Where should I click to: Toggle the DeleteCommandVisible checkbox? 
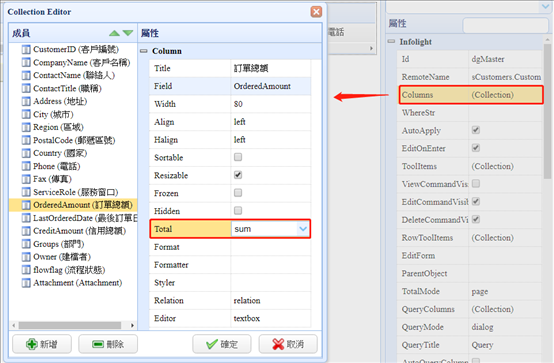point(476,219)
